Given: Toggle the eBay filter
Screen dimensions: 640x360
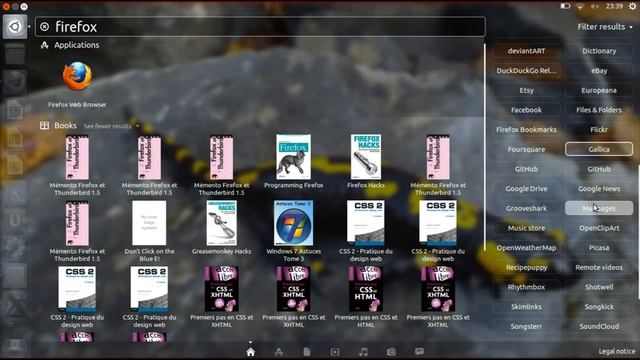Looking at the screenshot, I should [599, 71].
